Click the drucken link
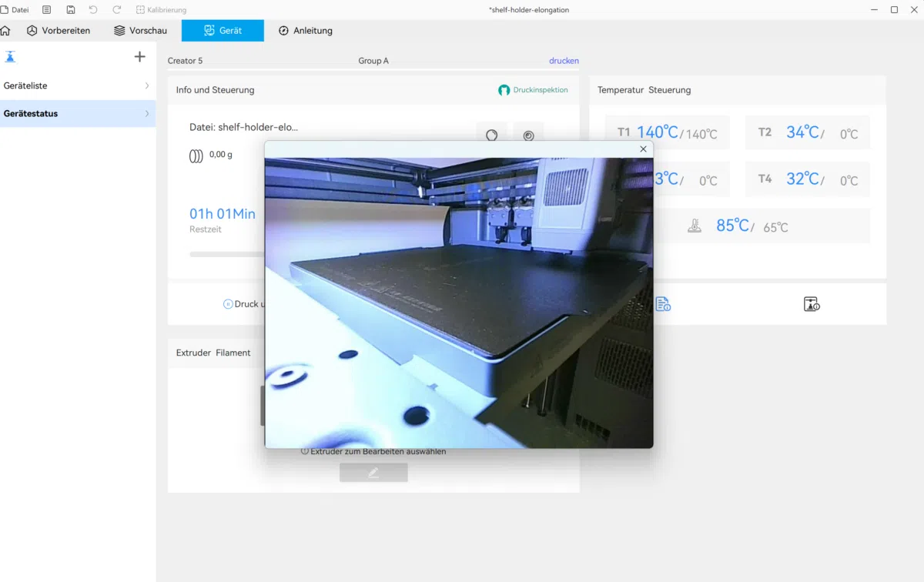Viewport: 924px width, 582px height. (564, 61)
